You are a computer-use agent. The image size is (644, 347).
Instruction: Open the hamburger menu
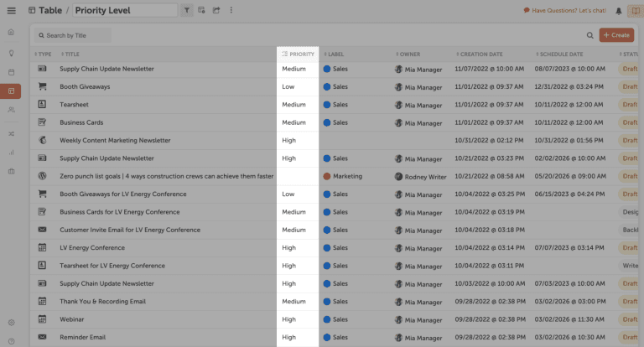[x=11, y=11]
